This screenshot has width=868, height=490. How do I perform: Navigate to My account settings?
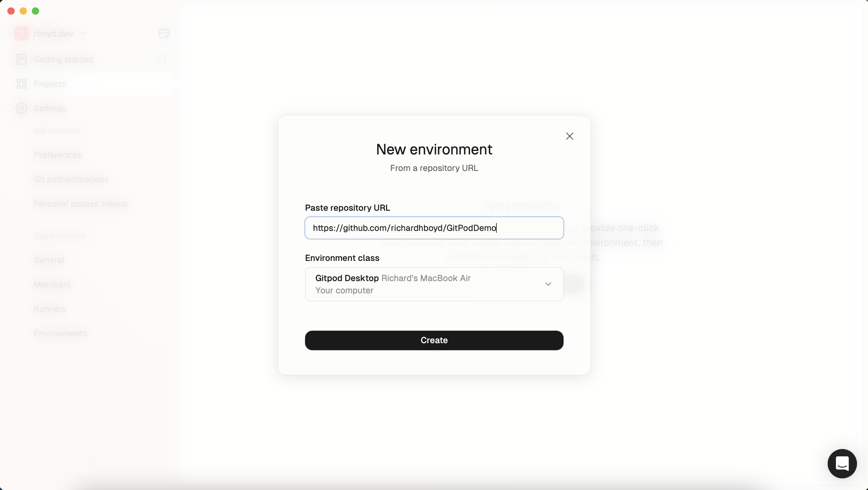[57, 131]
